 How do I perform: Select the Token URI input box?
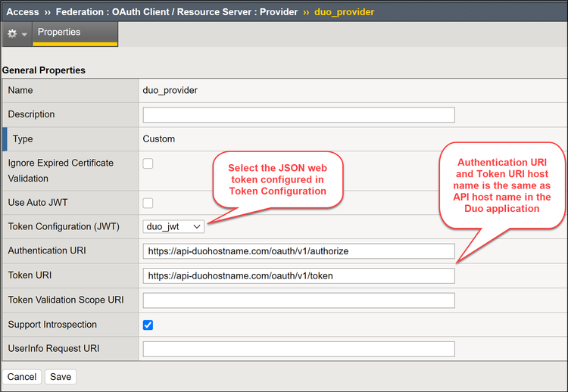pos(298,275)
